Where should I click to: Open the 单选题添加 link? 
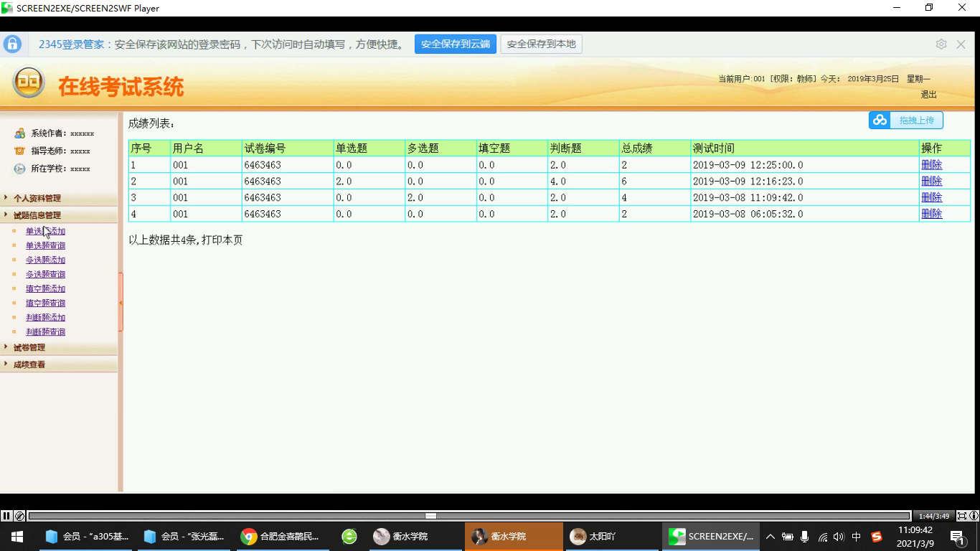tap(45, 231)
